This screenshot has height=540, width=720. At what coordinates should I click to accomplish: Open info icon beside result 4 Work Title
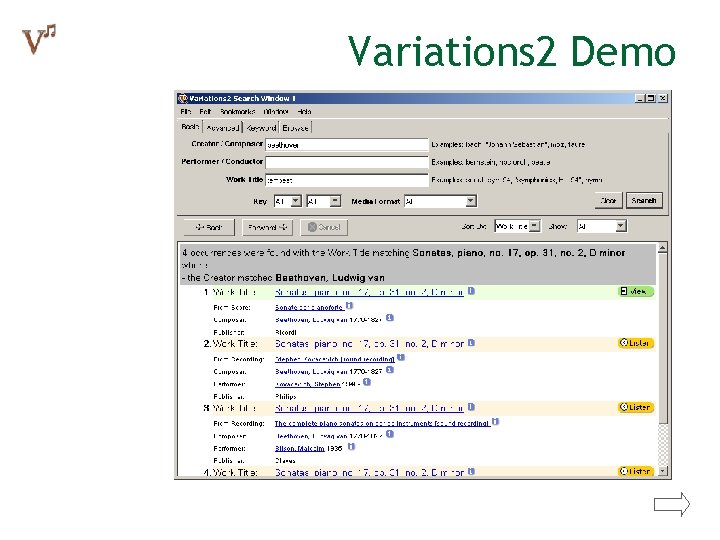471,471
